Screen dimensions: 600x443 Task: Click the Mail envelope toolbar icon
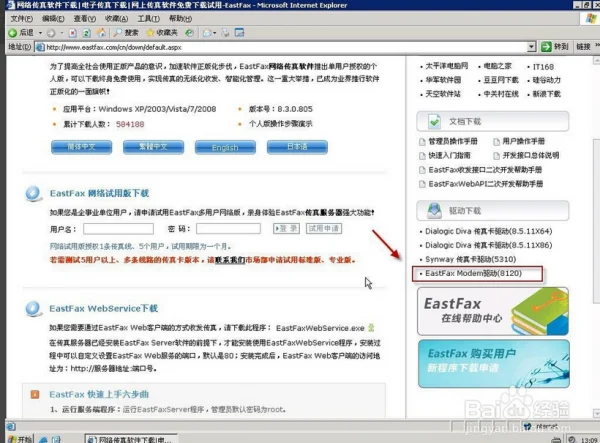(x=207, y=33)
